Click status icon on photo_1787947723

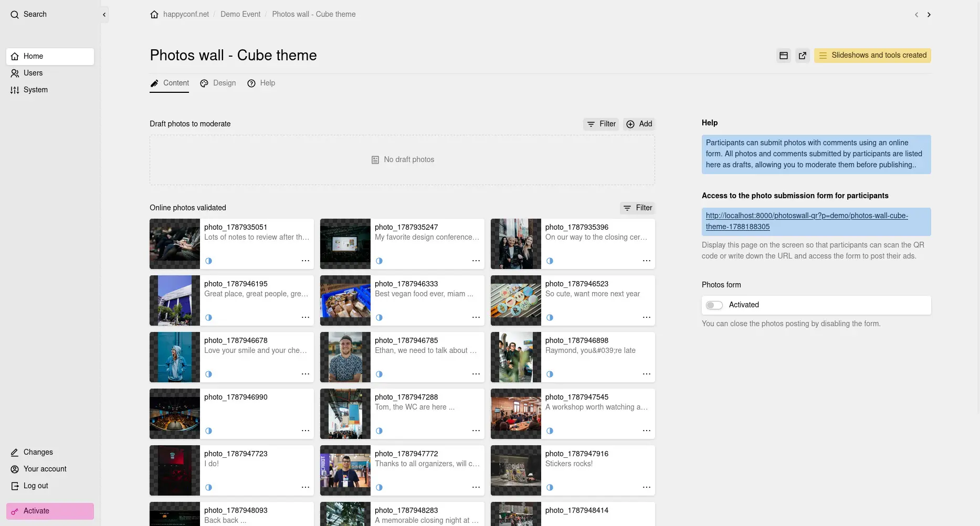[208, 488]
